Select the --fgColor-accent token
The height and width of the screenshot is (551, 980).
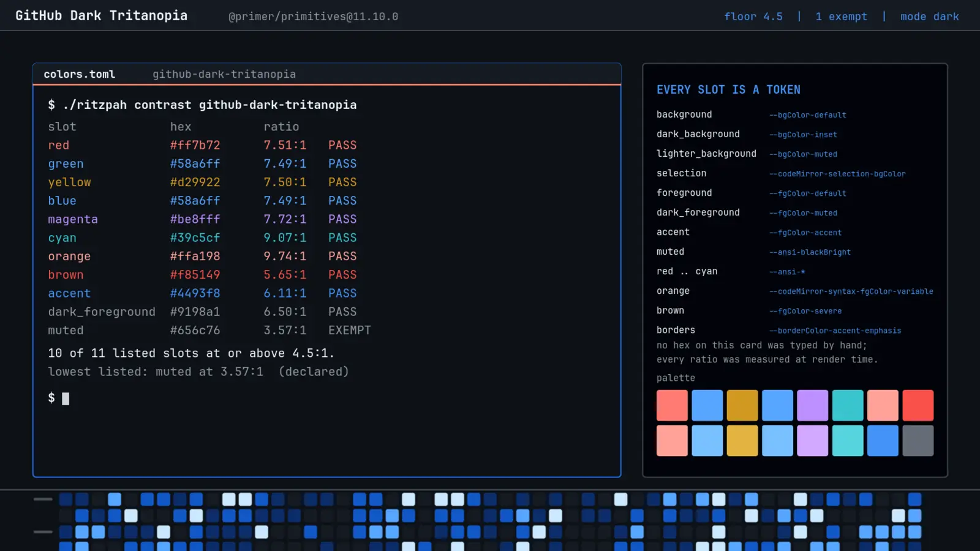(x=805, y=233)
